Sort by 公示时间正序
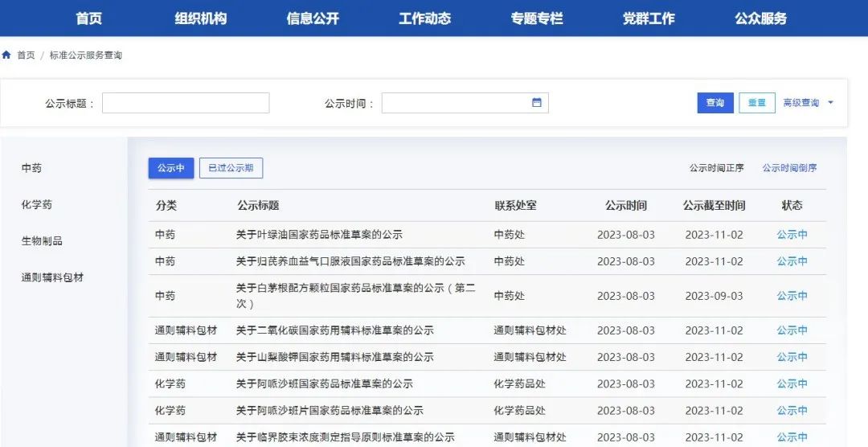Viewport: 868px width, 447px height. (716, 168)
